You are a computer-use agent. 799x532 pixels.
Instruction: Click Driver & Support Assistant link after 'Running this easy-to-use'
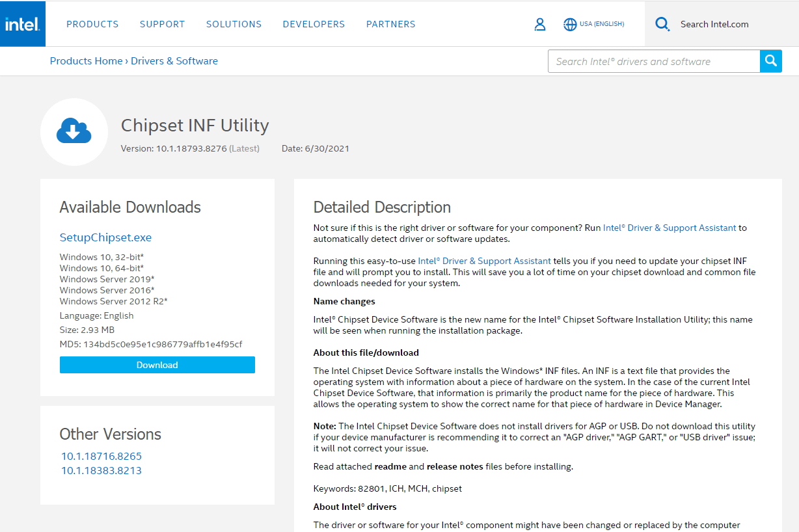[x=484, y=261]
